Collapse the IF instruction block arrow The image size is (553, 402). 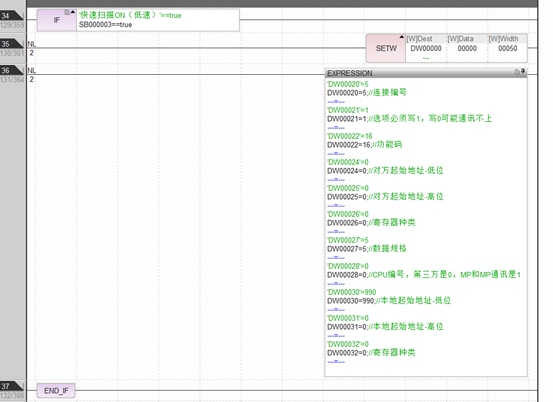pos(73,12)
